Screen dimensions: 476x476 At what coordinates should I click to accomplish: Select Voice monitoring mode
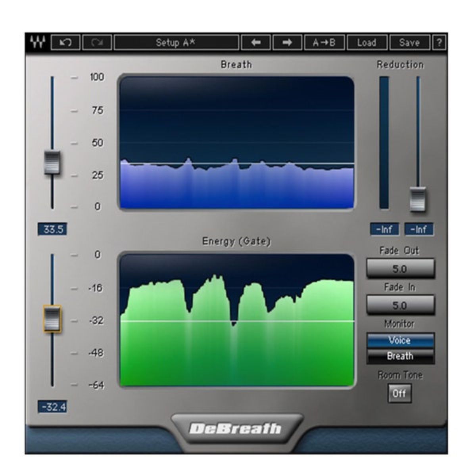(x=399, y=340)
